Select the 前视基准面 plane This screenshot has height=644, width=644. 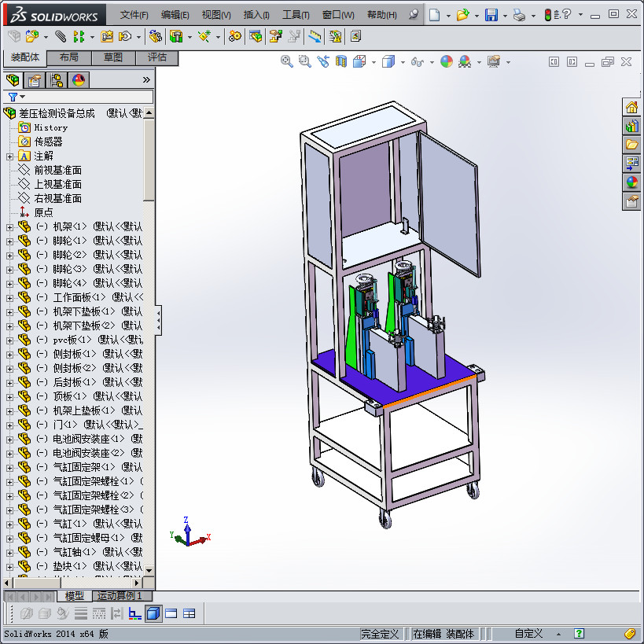coord(58,170)
